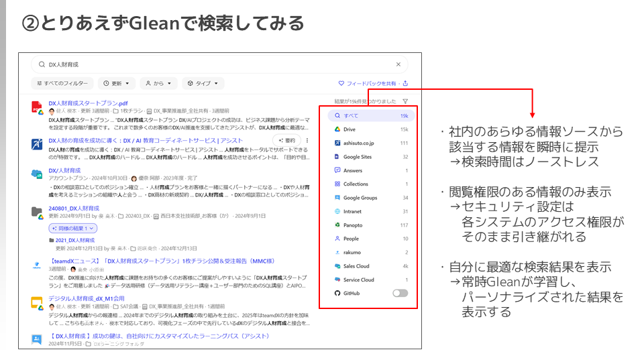This screenshot has width=644, height=362.
Task: Click the Salesforce cloud icon beside DX/人財育成
Action: click(x=37, y=174)
